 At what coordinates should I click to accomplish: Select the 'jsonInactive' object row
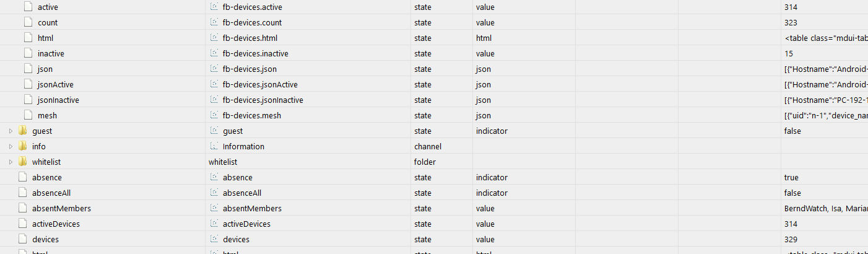(58, 100)
